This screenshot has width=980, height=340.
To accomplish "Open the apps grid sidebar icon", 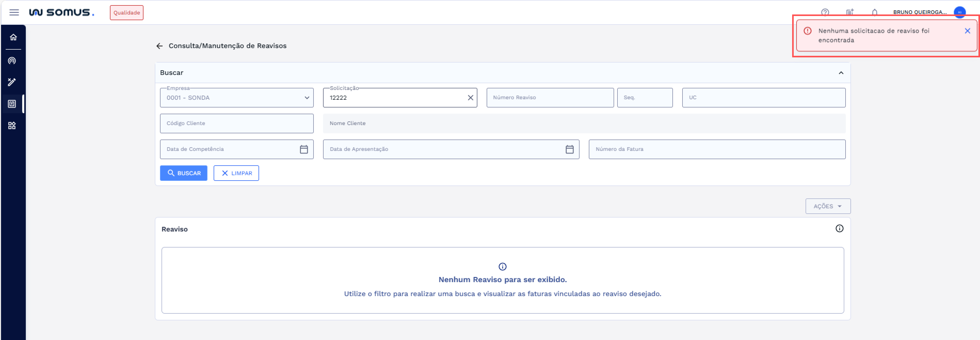I will 12,126.
